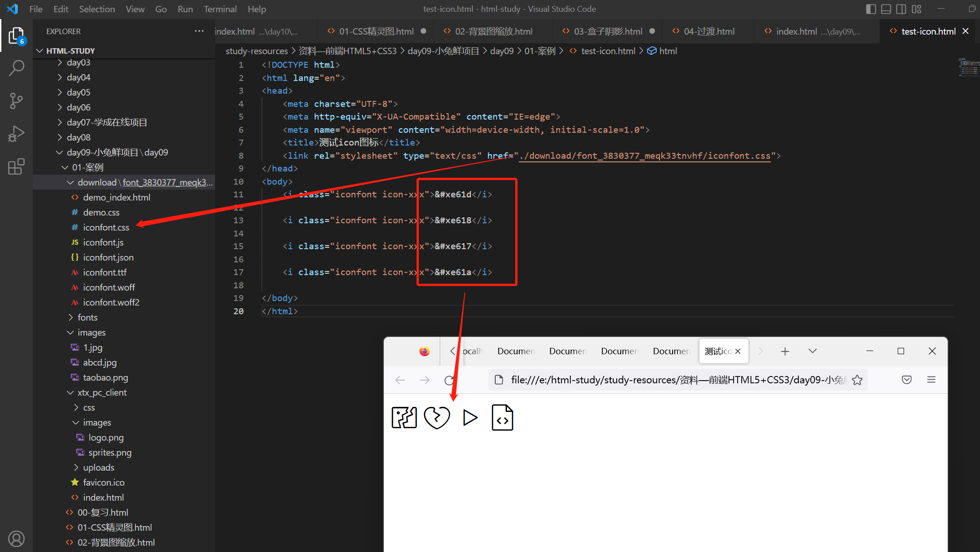Click iconfont.css file in explorer
Viewport: 980px width, 552px height.
point(106,227)
